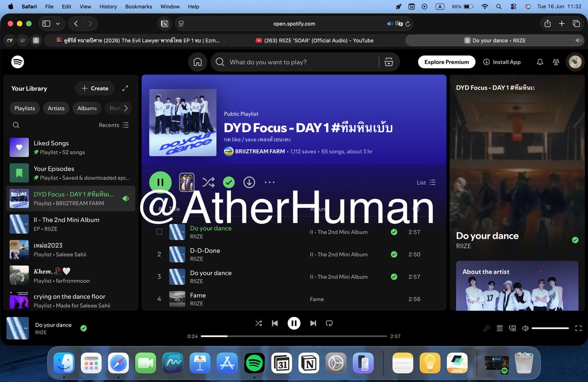This screenshot has width=588, height=382.
Task: Open the Create menu in library
Action: pyautogui.click(x=95, y=88)
